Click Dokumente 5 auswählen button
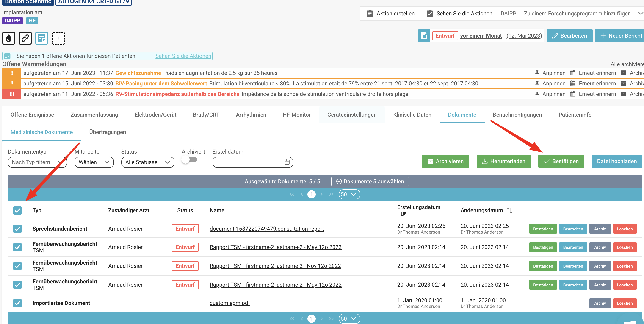The image size is (644, 324). point(370,182)
